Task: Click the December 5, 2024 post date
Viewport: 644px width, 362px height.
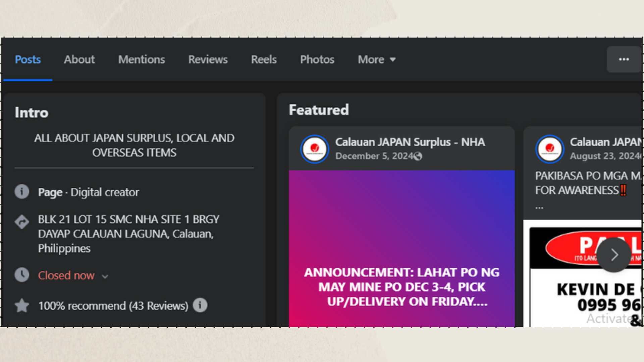Action: pos(374,156)
